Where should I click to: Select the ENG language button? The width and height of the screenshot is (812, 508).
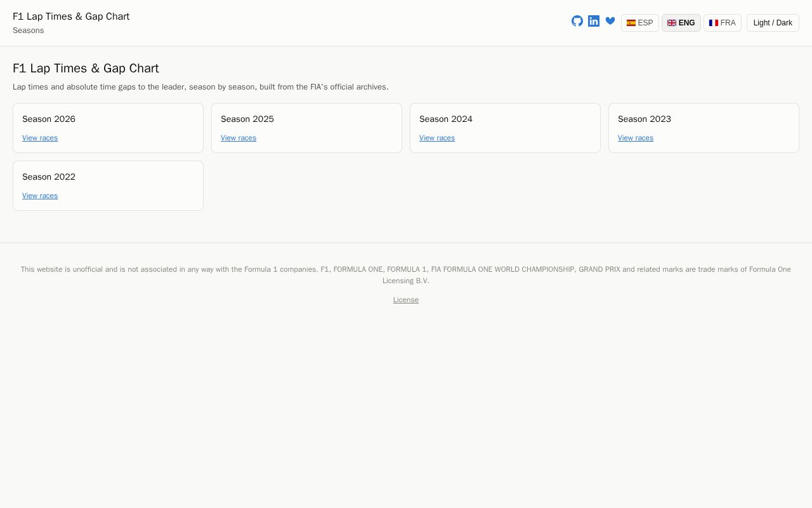[681, 23]
